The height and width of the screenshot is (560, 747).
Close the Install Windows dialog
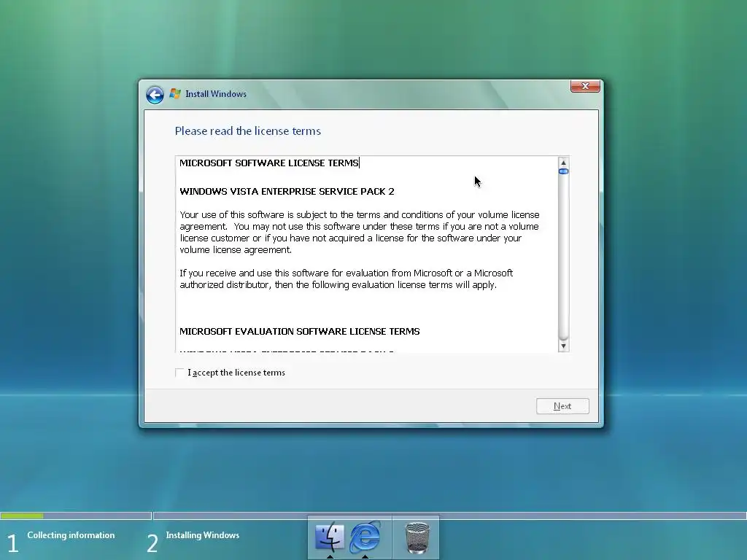pos(585,86)
